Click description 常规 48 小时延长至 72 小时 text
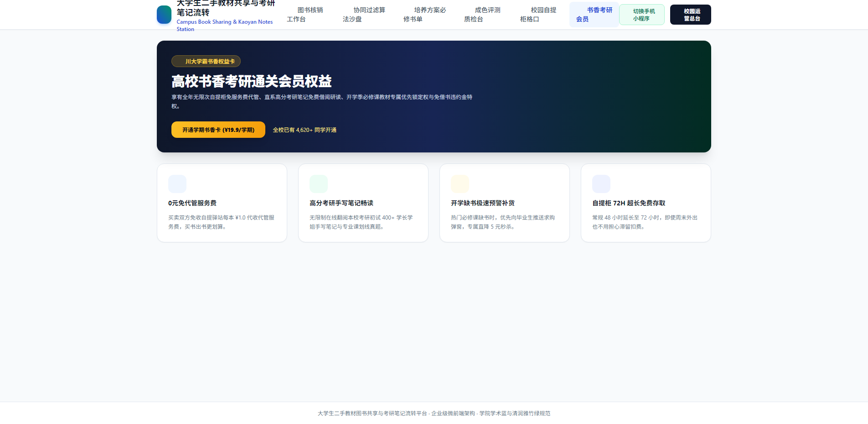This screenshot has width=868, height=424. coord(645,222)
